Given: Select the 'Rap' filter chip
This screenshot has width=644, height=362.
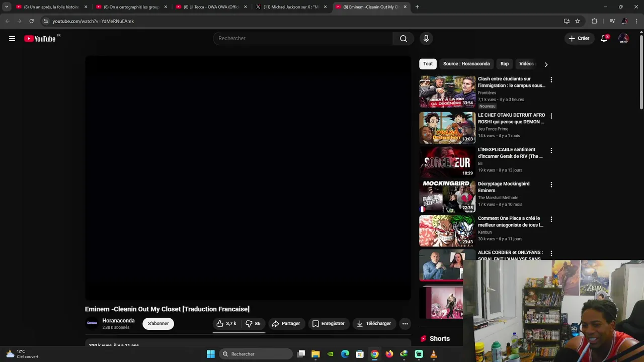Looking at the screenshot, I should point(505,64).
